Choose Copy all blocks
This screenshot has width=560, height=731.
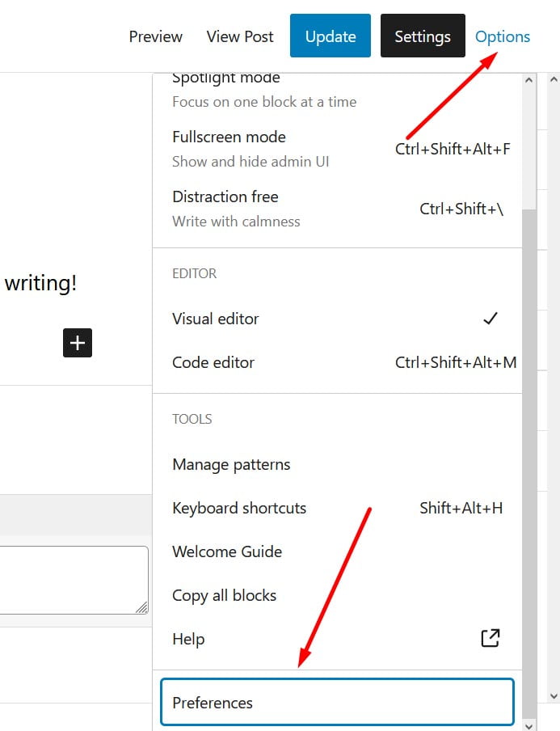click(337, 595)
